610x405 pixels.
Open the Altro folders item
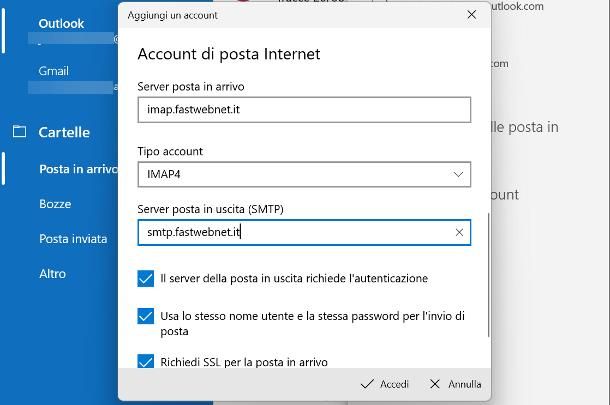(x=52, y=273)
